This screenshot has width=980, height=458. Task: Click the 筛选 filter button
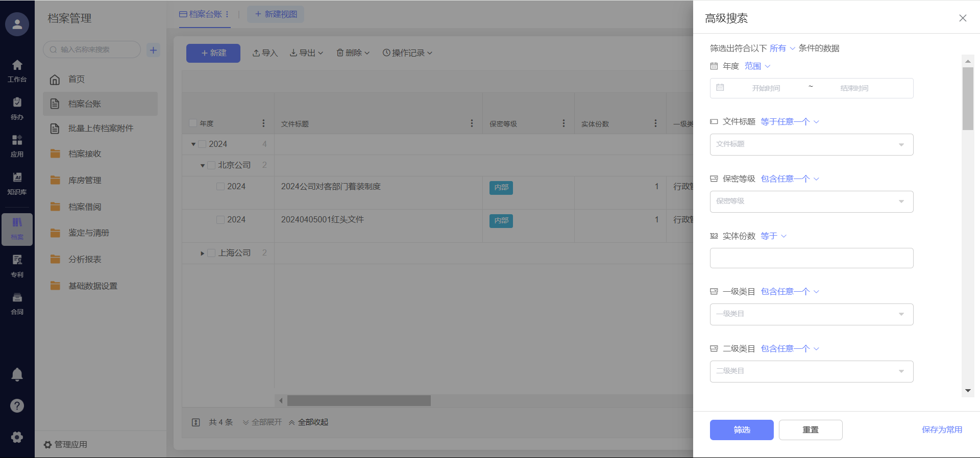(x=741, y=430)
